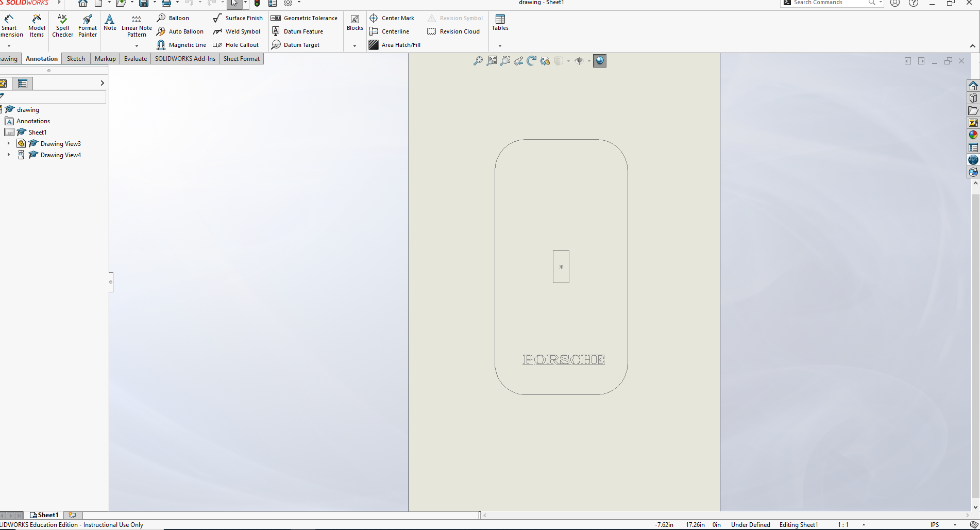Open the sheet scale 1:1 dropdown arrow
Screen dimensions: 980x530
pyautogui.click(x=864, y=525)
